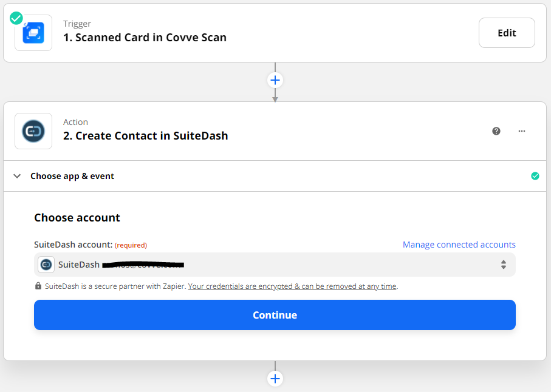Click the green trigger success checkmark
This screenshot has height=392, width=551.
[x=16, y=18]
